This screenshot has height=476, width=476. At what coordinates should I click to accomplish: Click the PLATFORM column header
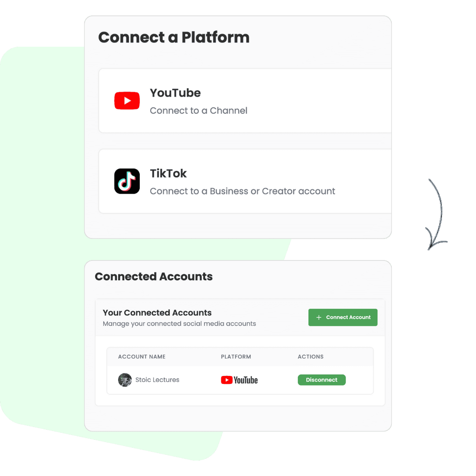click(236, 357)
